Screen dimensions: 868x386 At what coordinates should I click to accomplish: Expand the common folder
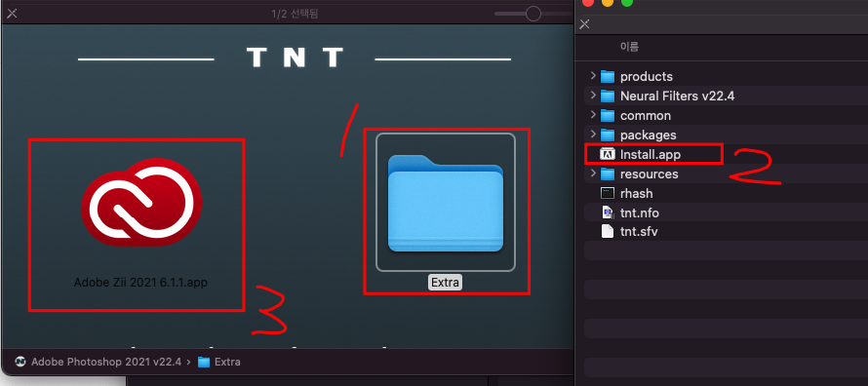[593, 114]
